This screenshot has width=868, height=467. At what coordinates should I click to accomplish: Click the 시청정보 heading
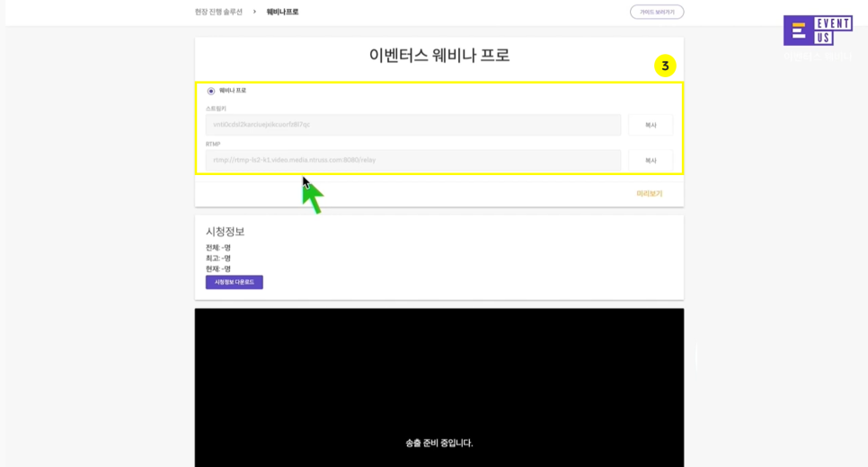tap(226, 232)
